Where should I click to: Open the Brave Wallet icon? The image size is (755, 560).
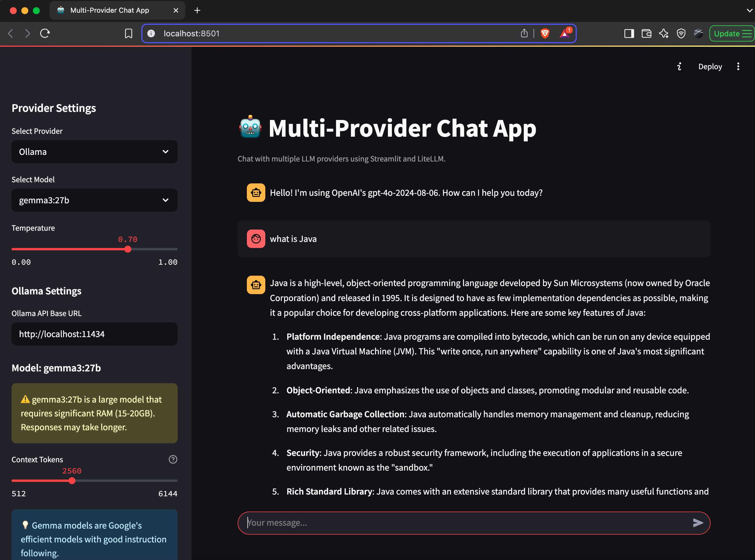(647, 33)
